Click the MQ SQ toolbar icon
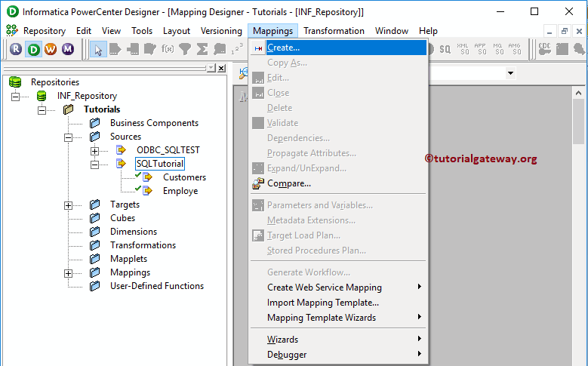 coord(497,49)
